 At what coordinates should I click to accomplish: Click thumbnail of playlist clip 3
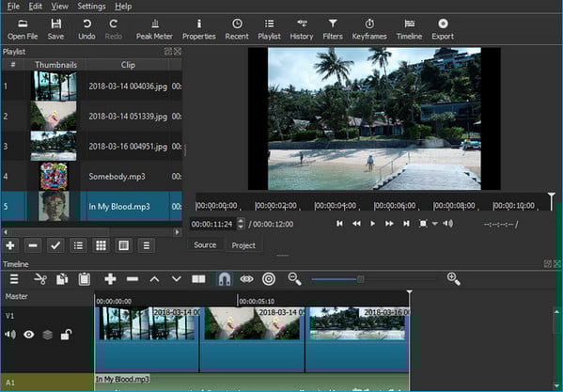click(54, 146)
